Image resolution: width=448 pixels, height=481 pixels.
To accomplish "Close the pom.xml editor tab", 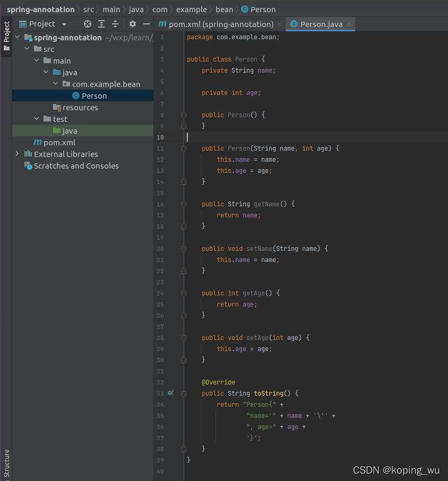I will point(279,24).
